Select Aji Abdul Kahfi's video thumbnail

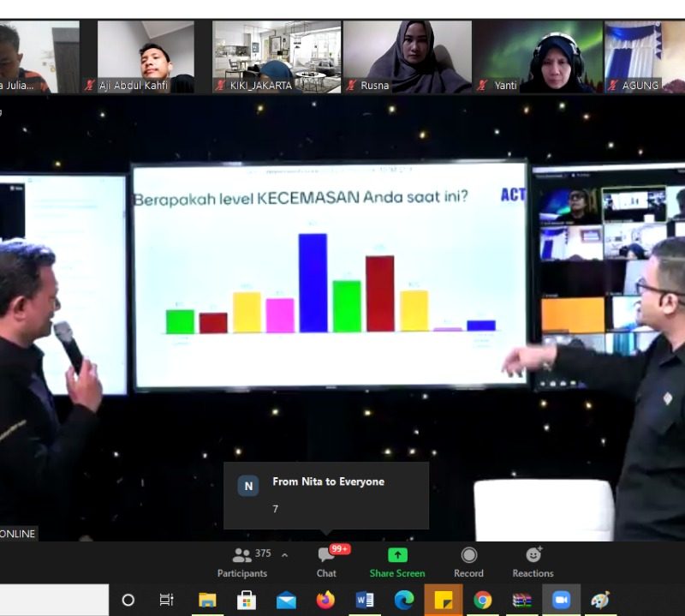146,57
